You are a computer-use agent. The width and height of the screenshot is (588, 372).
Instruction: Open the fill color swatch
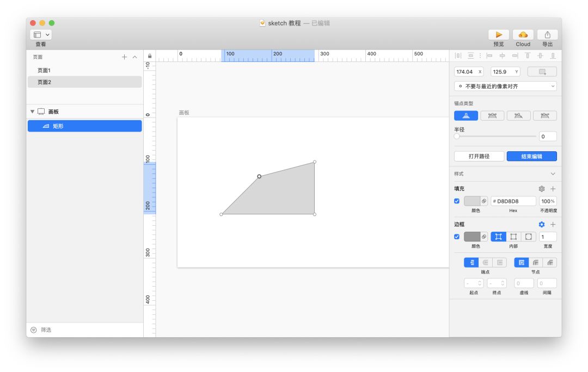pyautogui.click(x=471, y=201)
